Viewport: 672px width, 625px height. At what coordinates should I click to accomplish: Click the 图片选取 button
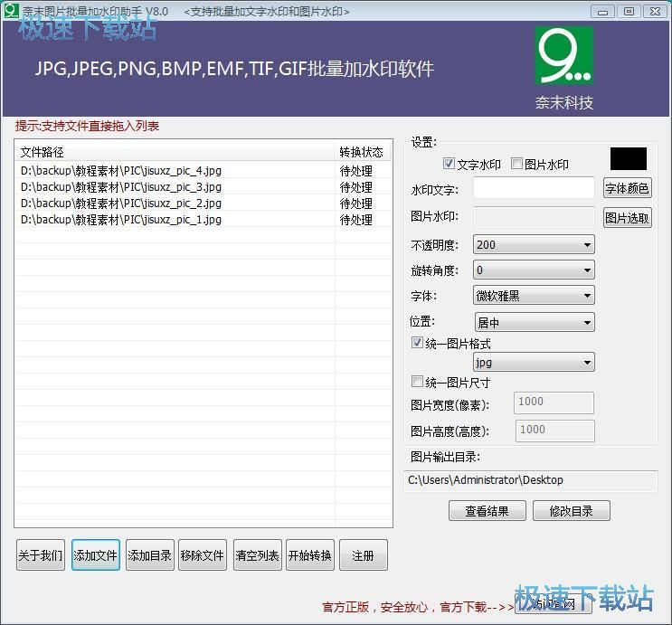click(x=628, y=218)
